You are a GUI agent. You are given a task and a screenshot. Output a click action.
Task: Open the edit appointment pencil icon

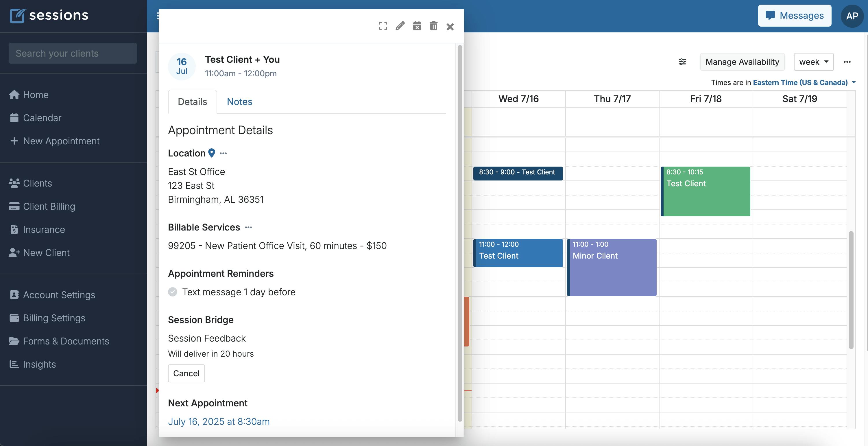(x=400, y=26)
